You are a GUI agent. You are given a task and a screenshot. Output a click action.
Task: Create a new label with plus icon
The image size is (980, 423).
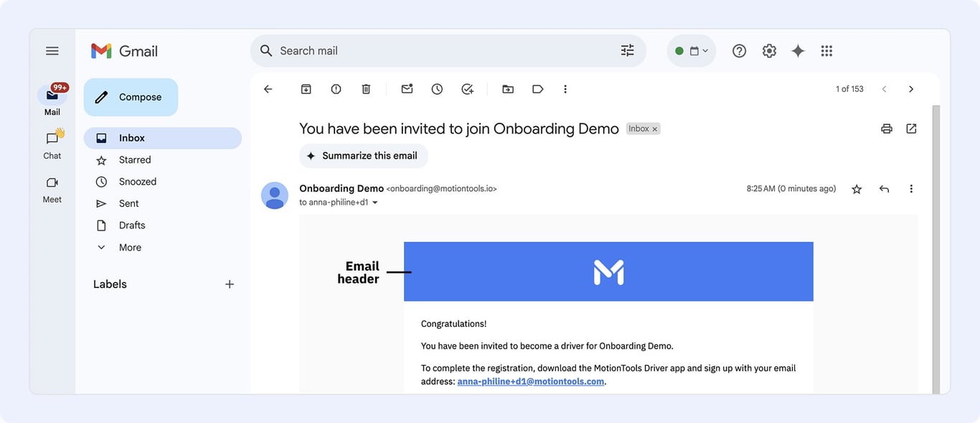tap(230, 284)
